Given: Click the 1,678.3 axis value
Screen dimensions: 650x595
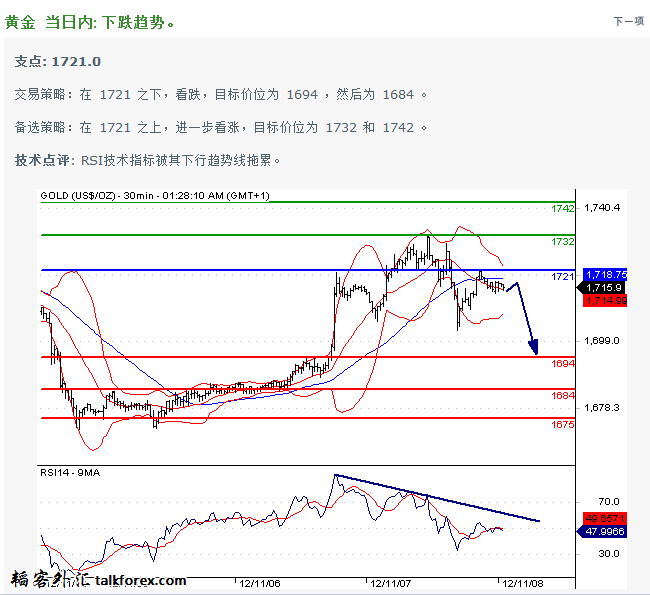Looking at the screenshot, I should coord(602,408).
